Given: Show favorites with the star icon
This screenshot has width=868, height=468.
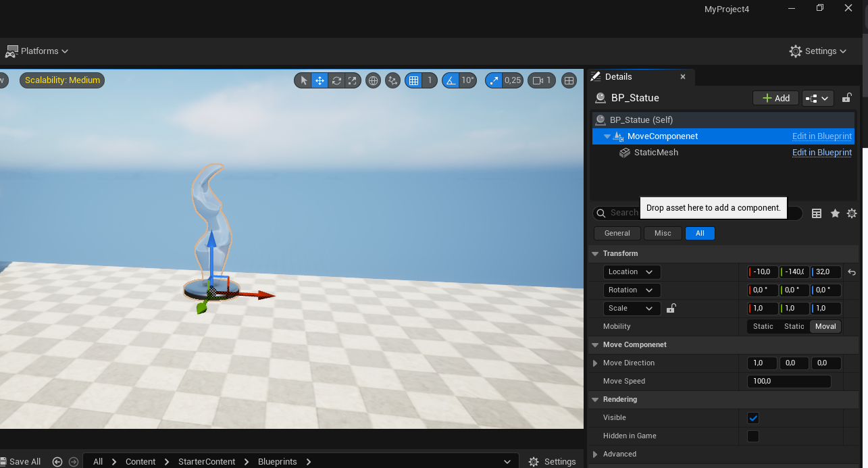Looking at the screenshot, I should tap(835, 213).
